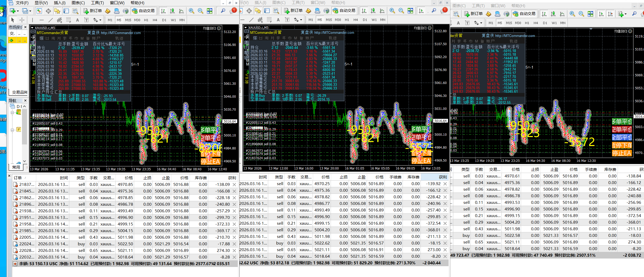Image resolution: width=644 pixels, height=277 pixels.
Task: Open new chart dropdown arrow in leftmost window
Action: tap(18, 11)
